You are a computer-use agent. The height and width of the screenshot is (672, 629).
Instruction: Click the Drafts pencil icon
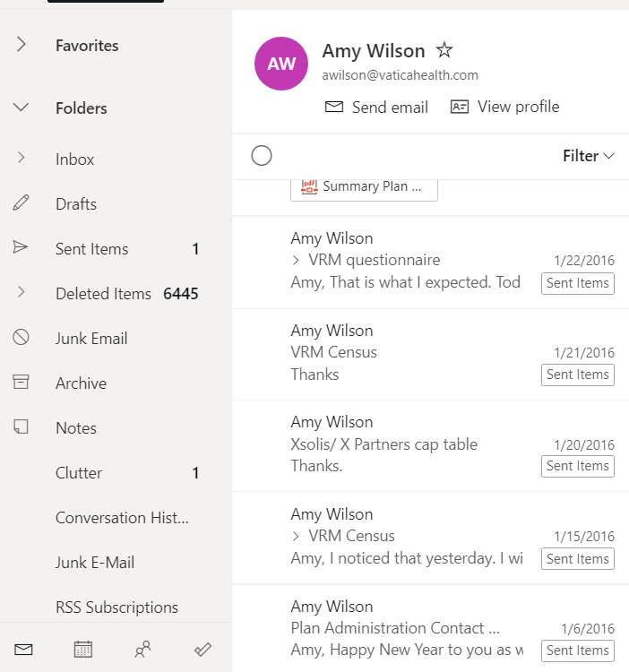tap(22, 203)
